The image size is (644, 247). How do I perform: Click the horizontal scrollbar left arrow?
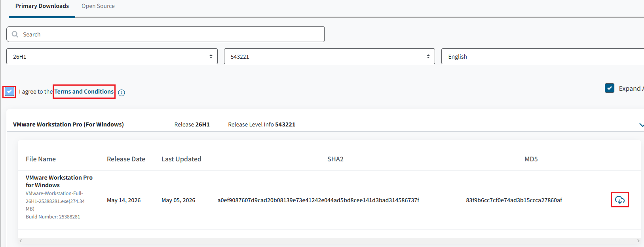tap(21, 241)
